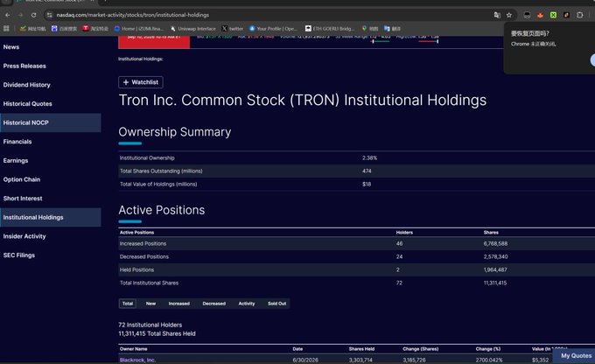The height and width of the screenshot is (364, 595).
Task: Open Institutional Holdings in the sidebar
Action: [x=51, y=218]
